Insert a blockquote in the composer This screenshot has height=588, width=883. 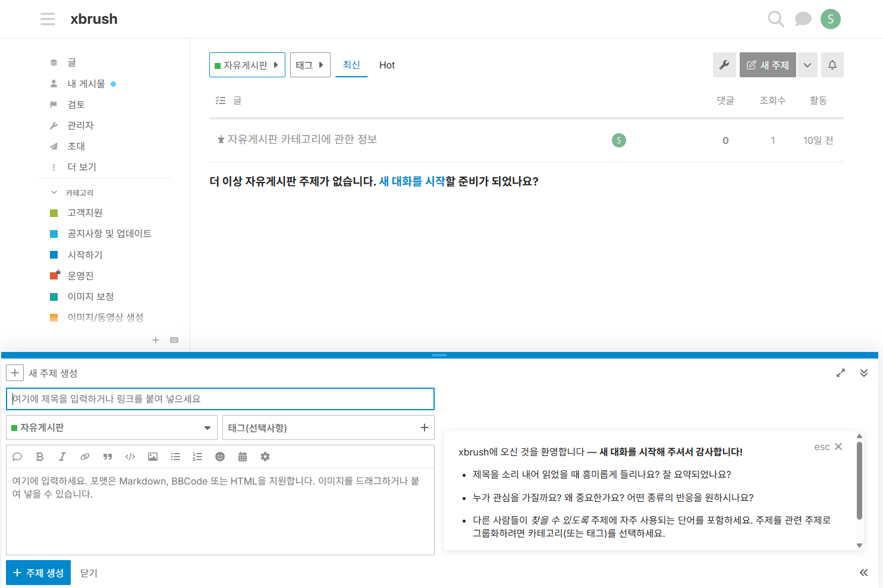[107, 456]
